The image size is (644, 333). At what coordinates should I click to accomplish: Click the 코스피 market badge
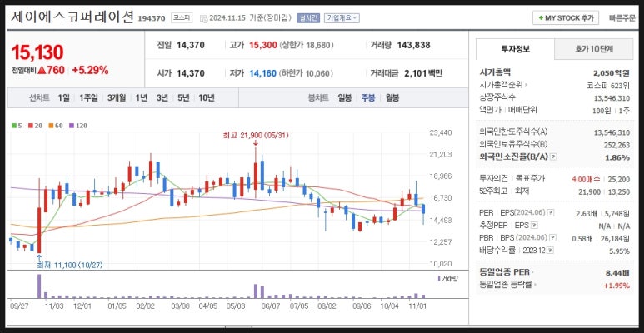181,18
